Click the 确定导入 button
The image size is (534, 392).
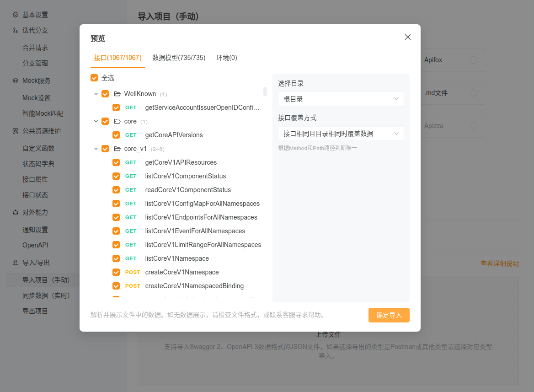(x=389, y=315)
